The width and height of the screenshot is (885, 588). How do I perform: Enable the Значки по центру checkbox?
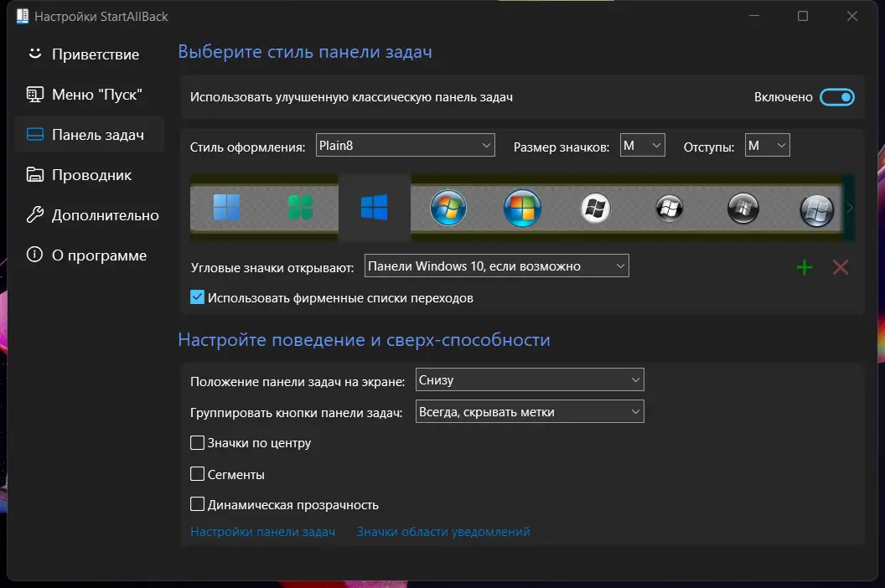[198, 442]
